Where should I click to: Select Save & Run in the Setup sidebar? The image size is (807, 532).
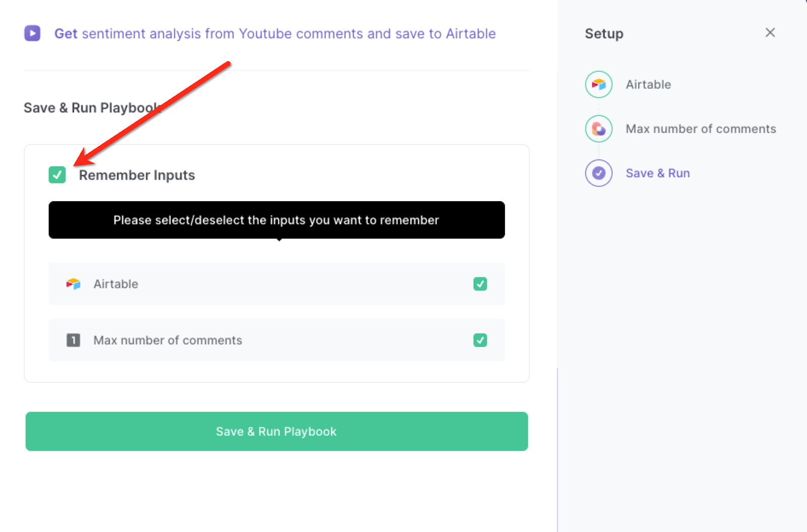coord(658,173)
